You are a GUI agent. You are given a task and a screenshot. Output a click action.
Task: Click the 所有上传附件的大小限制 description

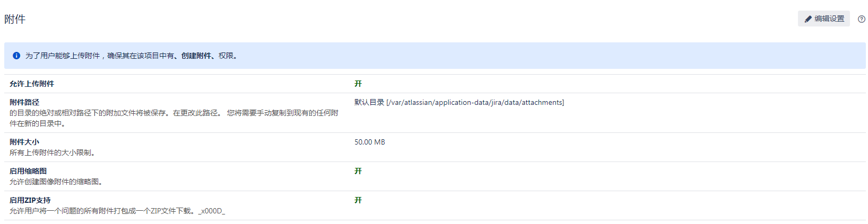[53, 153]
